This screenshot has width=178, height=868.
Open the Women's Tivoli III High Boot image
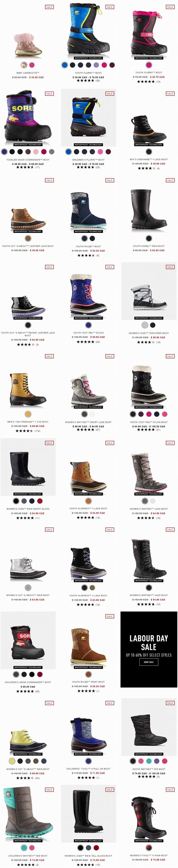pos(149,814)
